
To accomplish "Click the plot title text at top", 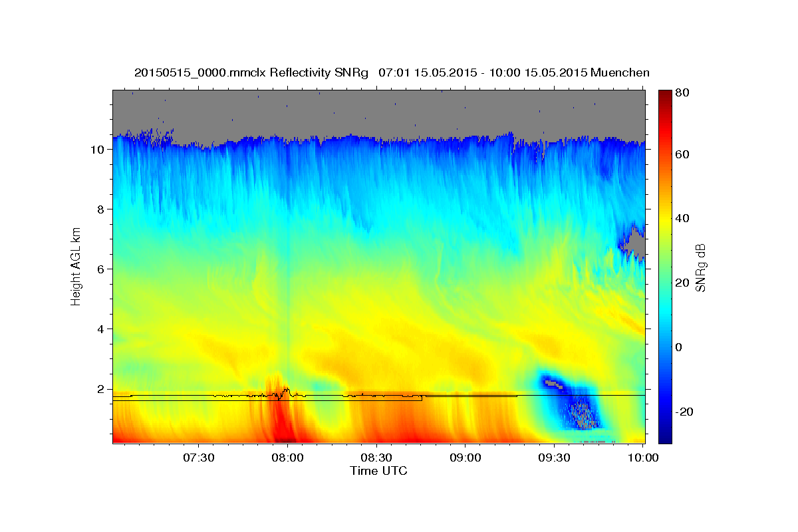I will click(392, 72).
